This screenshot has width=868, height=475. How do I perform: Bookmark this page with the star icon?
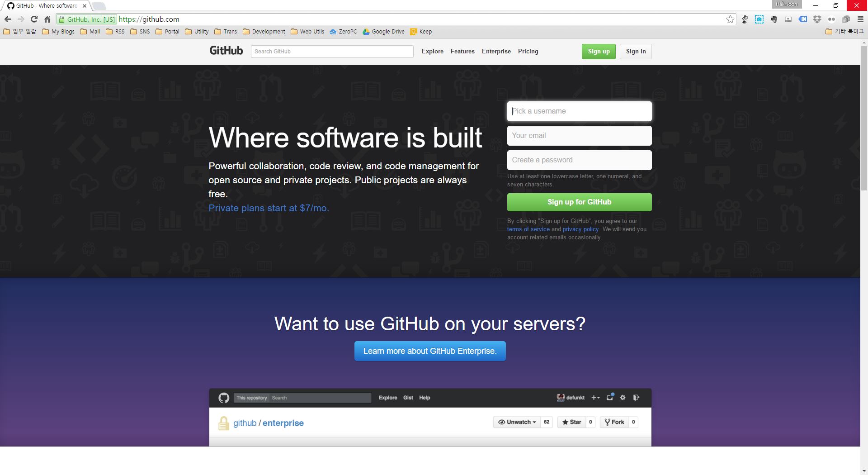point(730,19)
